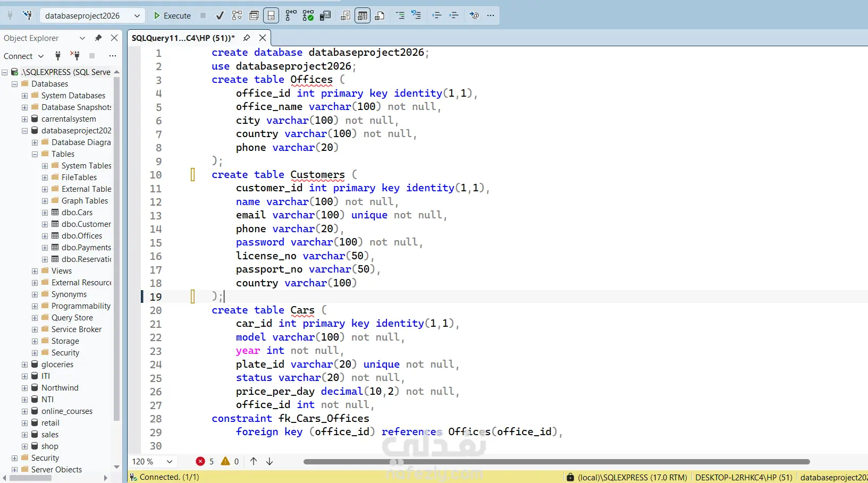Select the Server Objects folder
Screen dimensions: 868x483
click(56, 470)
